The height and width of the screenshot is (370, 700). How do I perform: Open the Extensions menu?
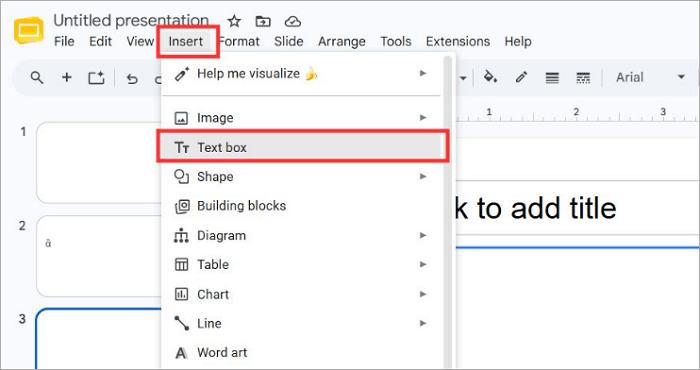tap(458, 42)
